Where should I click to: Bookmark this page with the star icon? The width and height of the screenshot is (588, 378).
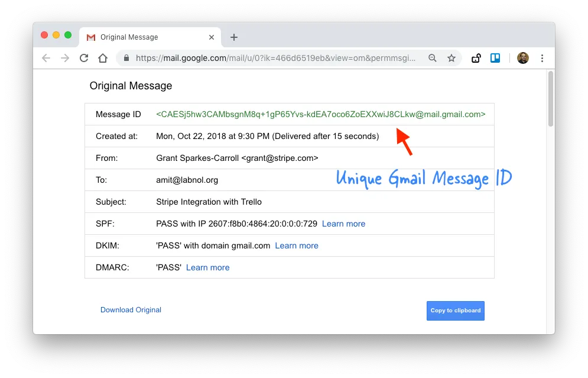coord(451,58)
